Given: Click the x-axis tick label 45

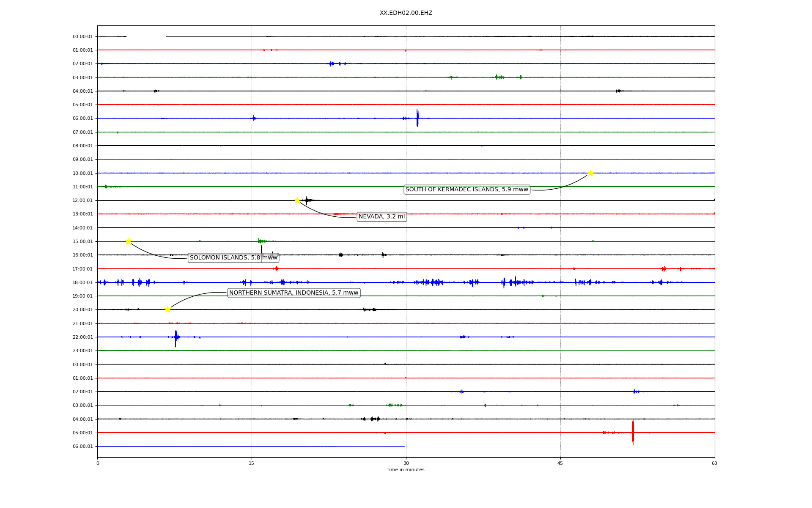Looking at the screenshot, I should pyautogui.click(x=560, y=463).
